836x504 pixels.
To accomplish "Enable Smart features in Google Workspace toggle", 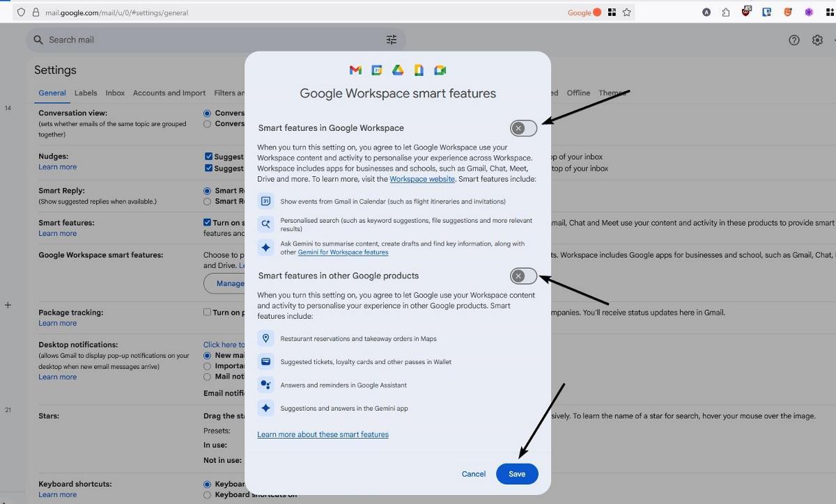I will click(x=523, y=128).
